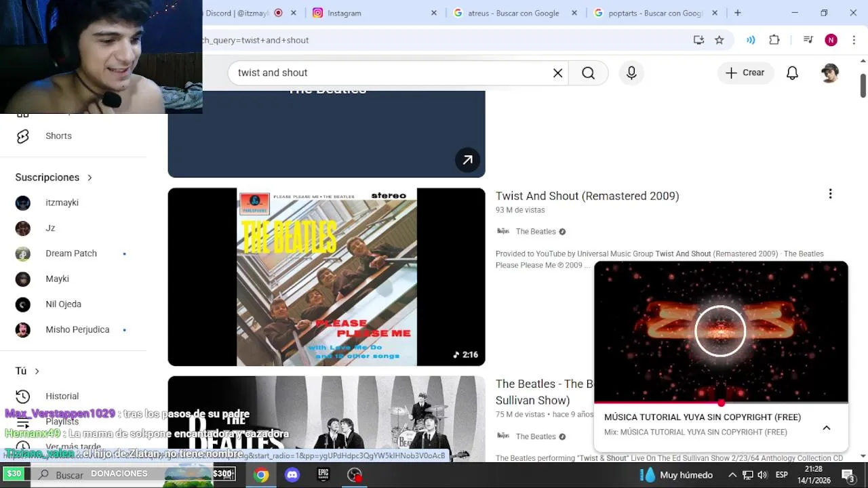
Task: Open Chrome profile N avatar
Action: (x=831, y=40)
